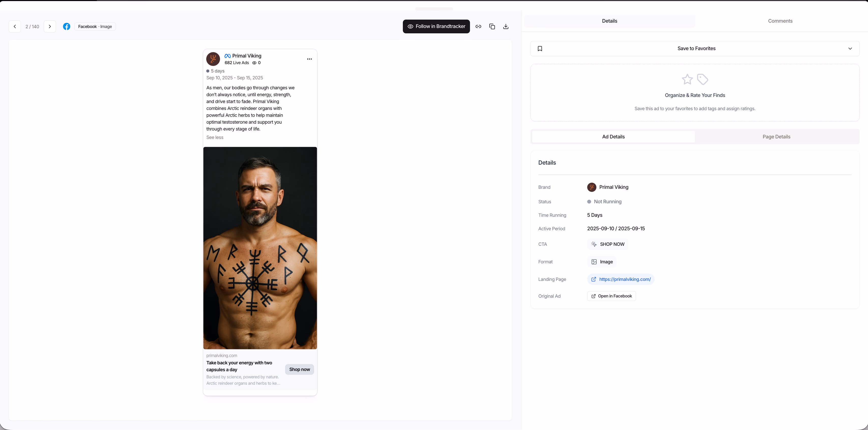Click the copy link icon
868x430 pixels.
(478, 27)
